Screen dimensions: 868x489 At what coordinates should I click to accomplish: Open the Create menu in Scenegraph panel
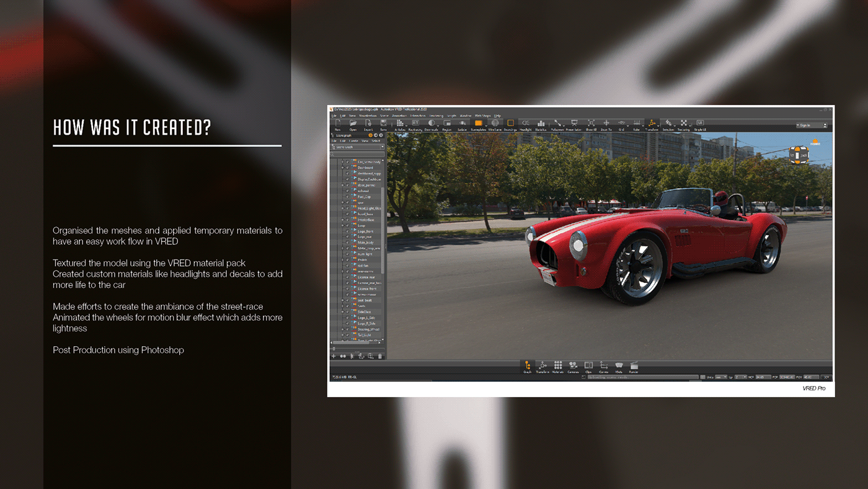coord(355,141)
